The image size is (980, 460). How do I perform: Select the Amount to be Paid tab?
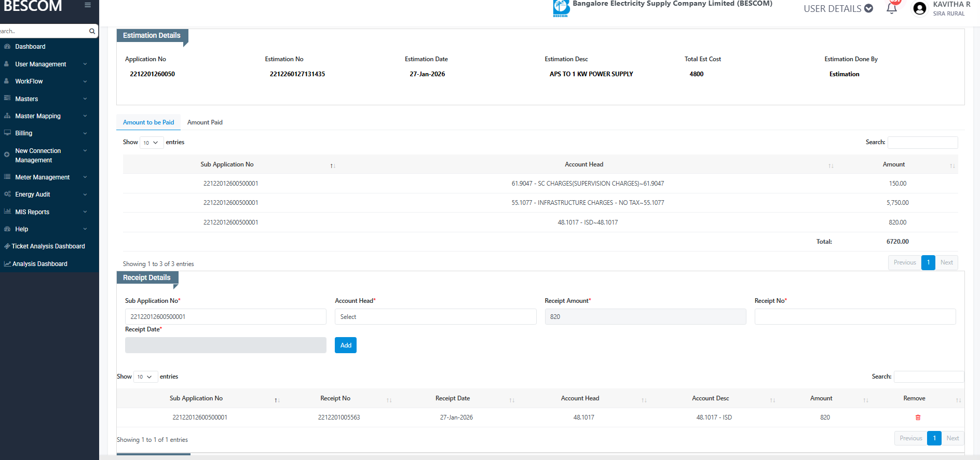[148, 122]
